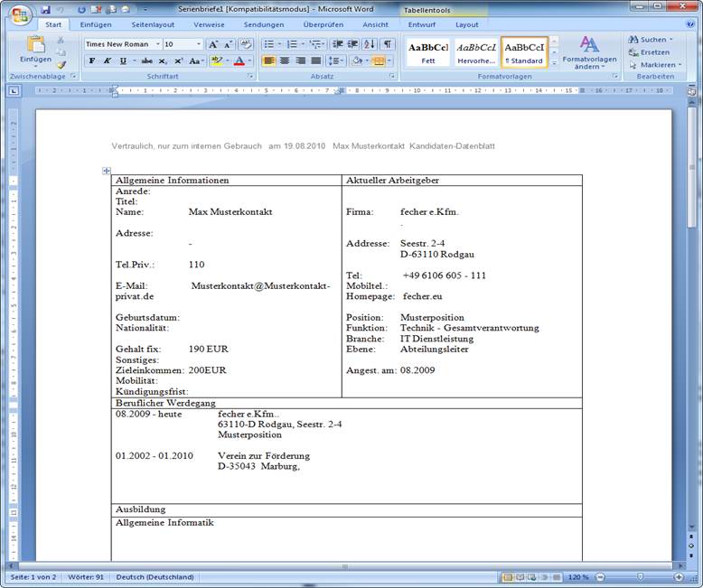
Task: Click the table move handle above the table
Action: 106,171
